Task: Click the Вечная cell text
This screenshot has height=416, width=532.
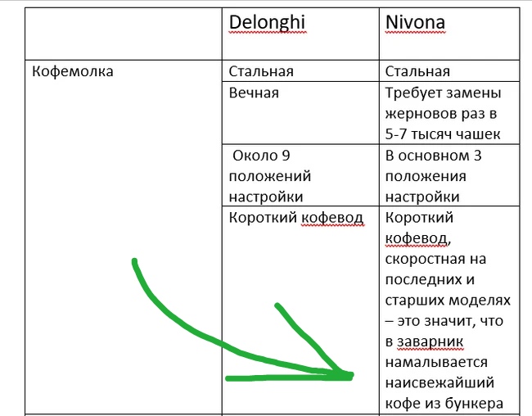Action: 254,93
